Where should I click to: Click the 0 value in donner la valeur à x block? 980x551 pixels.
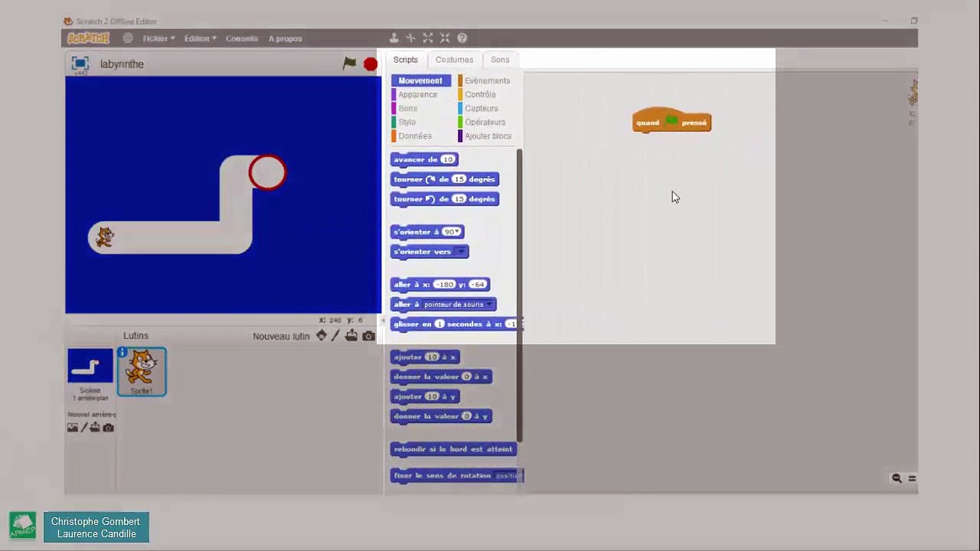[x=466, y=377]
